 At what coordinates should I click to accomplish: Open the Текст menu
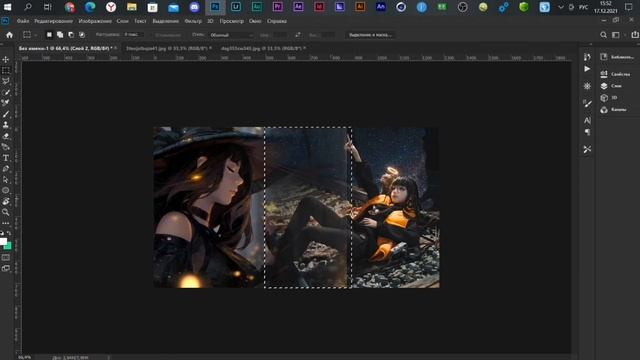[x=140, y=21]
